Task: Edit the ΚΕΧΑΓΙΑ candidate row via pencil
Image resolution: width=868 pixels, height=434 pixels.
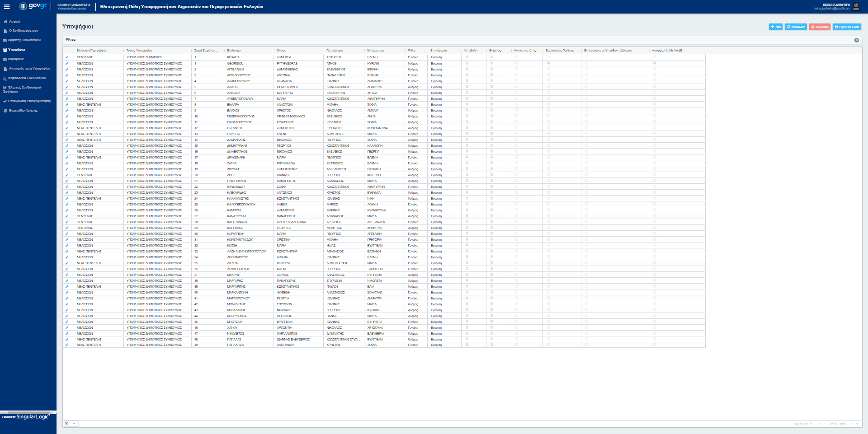Action: pyautogui.click(x=67, y=57)
